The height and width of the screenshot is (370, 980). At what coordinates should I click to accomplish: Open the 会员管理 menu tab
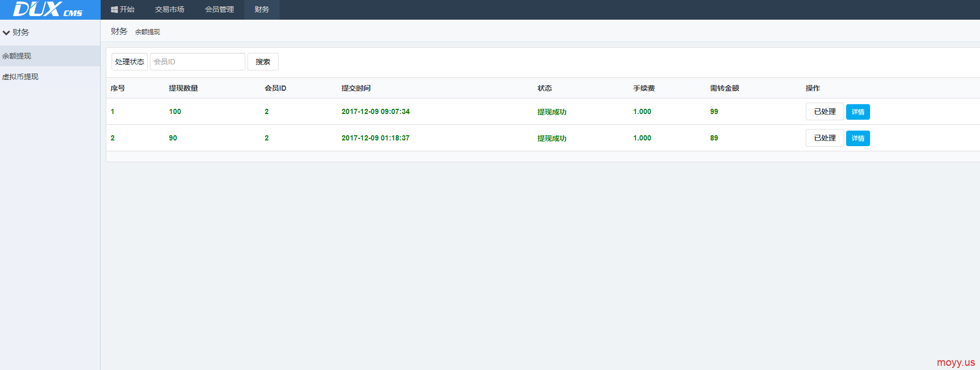pos(219,9)
